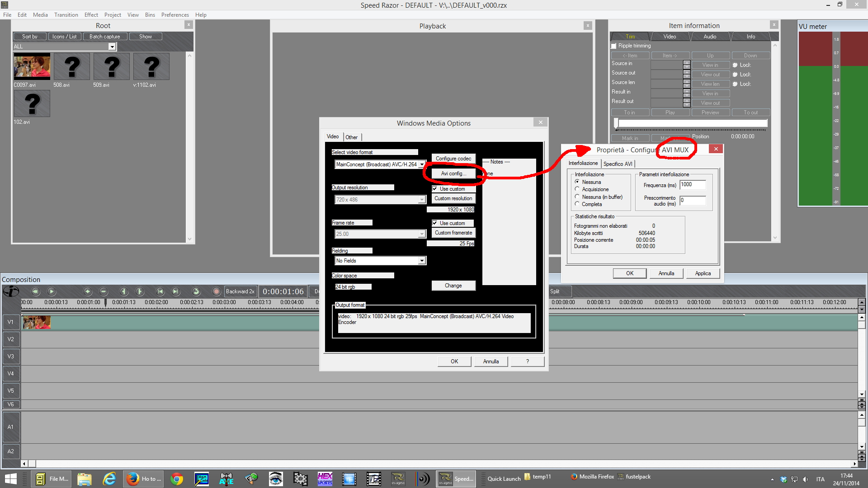This screenshot has height=488, width=868.
Task: Click the play button in Composition toolbar
Action: (x=52, y=291)
